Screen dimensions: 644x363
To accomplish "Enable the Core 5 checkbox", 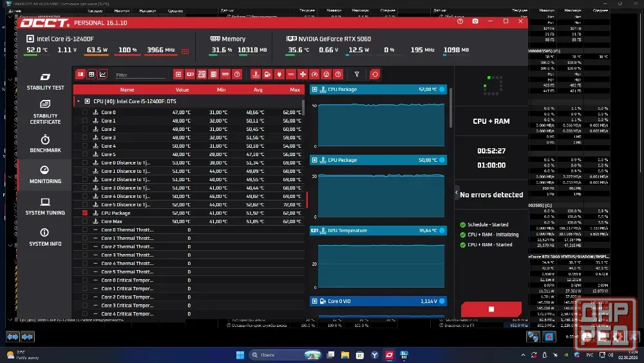I will tap(84, 154).
